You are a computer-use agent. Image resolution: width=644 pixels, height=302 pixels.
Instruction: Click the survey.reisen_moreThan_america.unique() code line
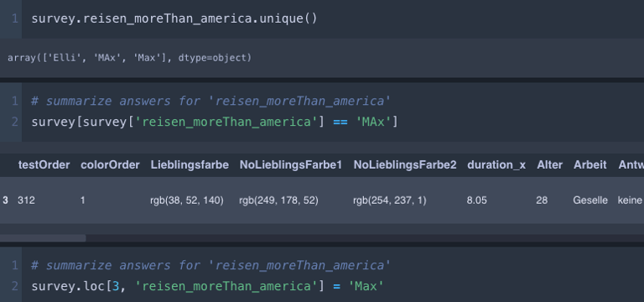174,19
